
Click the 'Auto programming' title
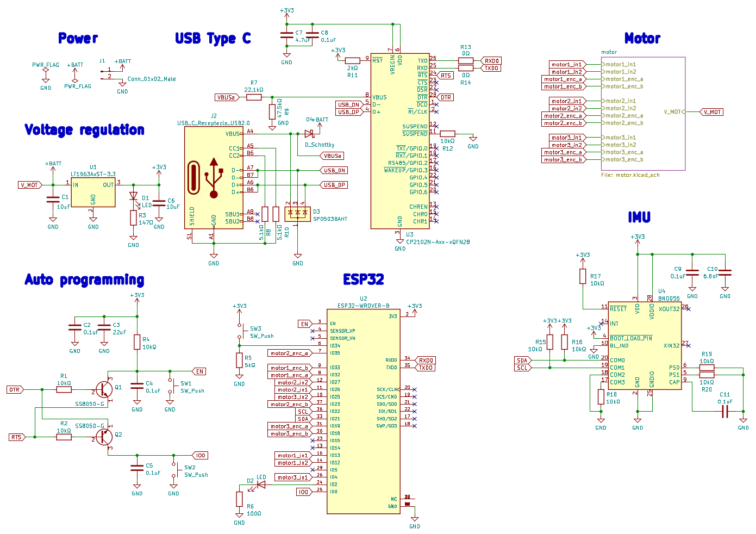click(x=85, y=280)
